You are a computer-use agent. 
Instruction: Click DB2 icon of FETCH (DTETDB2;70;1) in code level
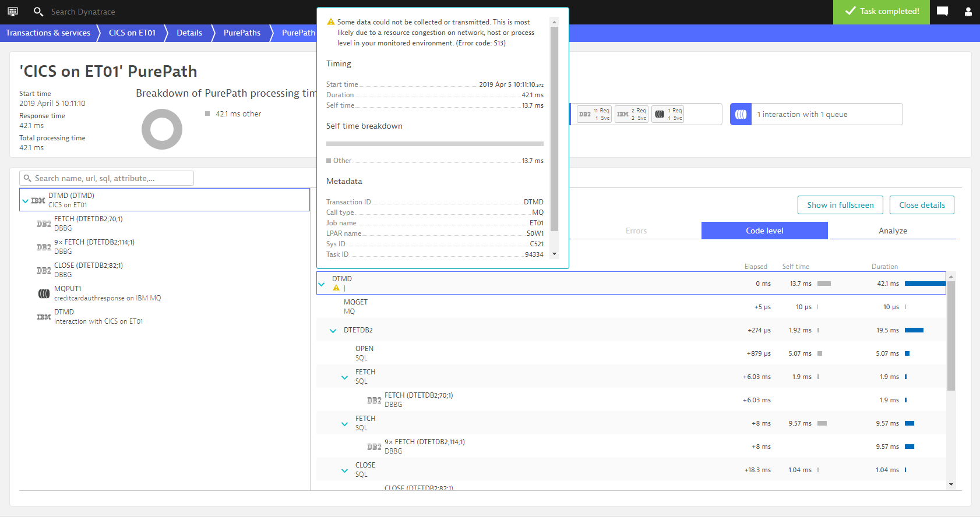point(374,400)
